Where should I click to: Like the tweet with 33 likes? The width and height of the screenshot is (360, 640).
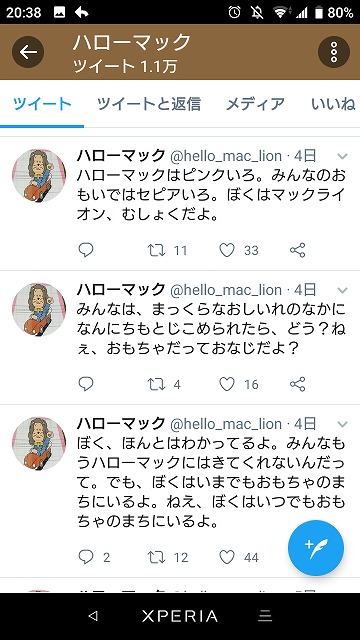[227, 250]
